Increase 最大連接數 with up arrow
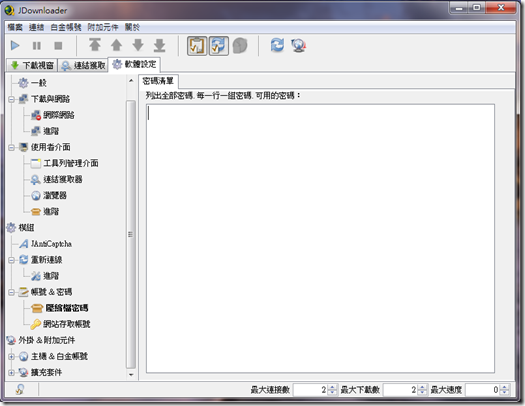525x406 pixels. (332, 387)
